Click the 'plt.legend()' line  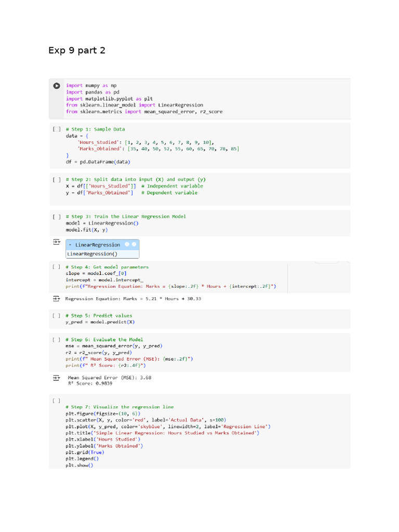(x=82, y=459)
